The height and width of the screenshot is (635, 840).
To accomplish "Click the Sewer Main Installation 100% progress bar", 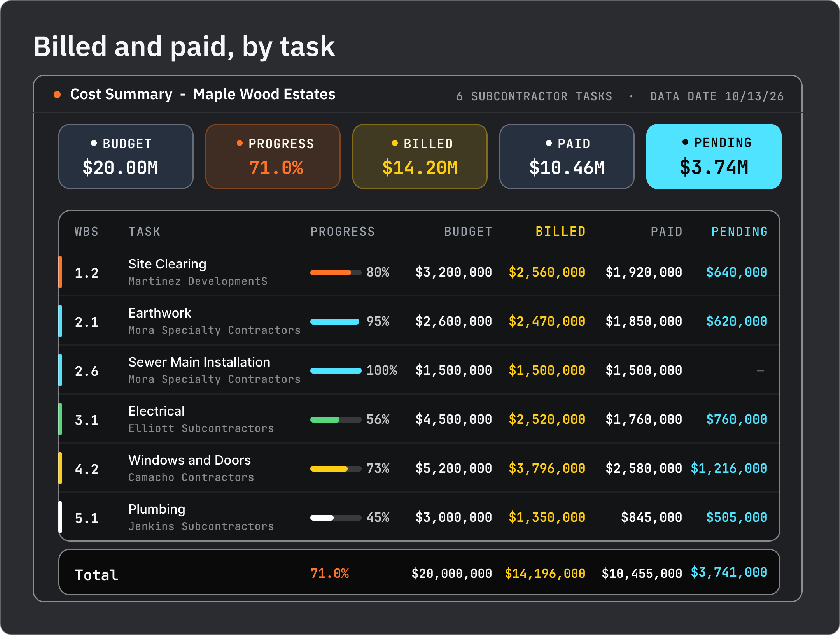I will pyautogui.click(x=336, y=371).
